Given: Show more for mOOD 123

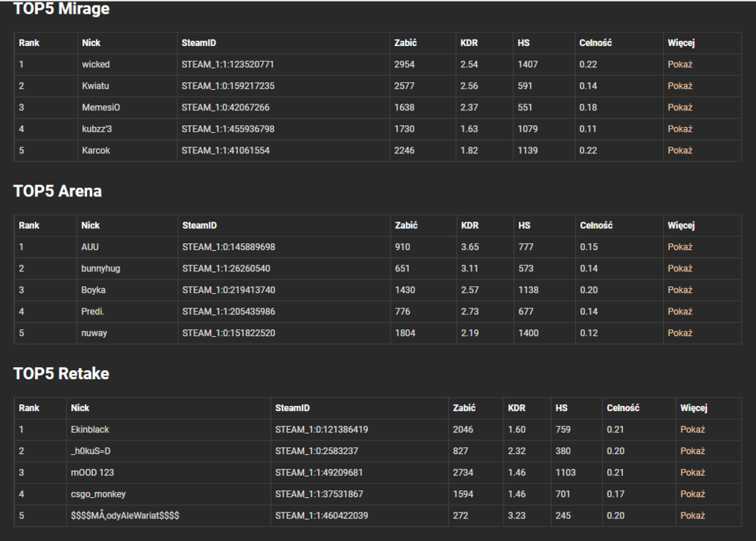Looking at the screenshot, I should click(x=692, y=472).
